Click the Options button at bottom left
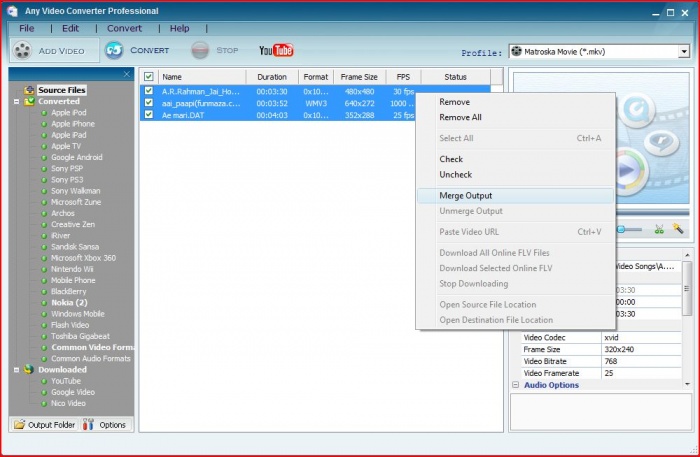 (x=105, y=425)
